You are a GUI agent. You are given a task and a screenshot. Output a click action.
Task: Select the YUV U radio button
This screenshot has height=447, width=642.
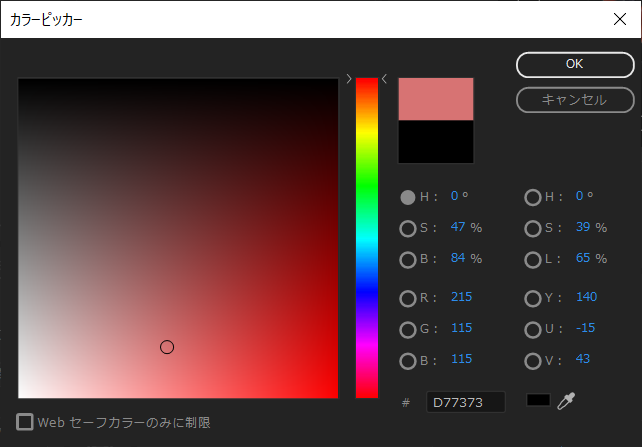click(533, 329)
